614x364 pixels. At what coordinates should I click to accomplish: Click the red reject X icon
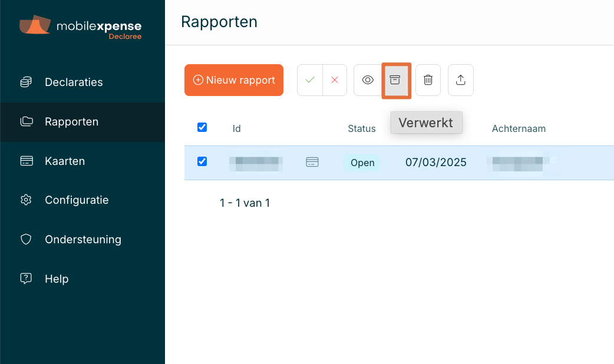pyautogui.click(x=335, y=80)
